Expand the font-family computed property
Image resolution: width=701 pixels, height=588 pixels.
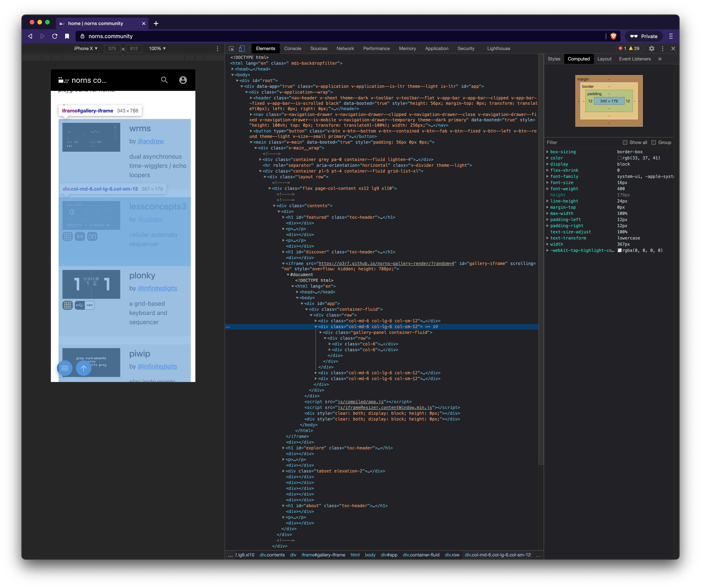pyautogui.click(x=547, y=176)
